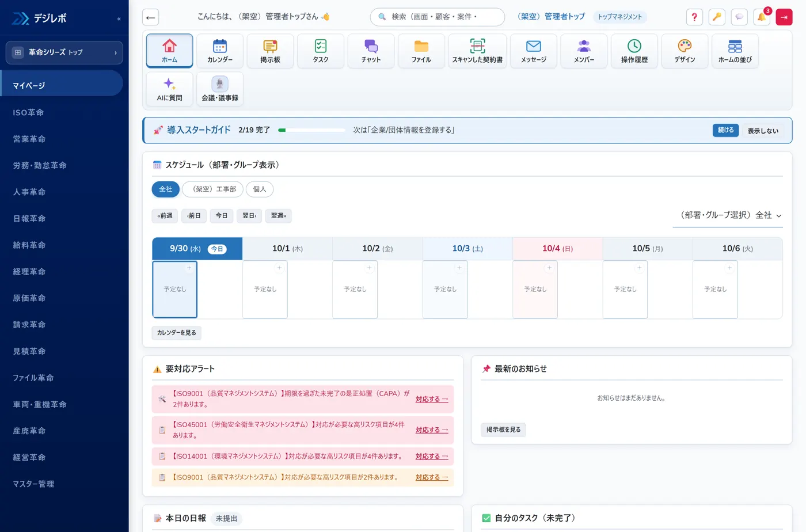This screenshot has width=806, height=532.
Task: Select the 個人 schedule filter
Action: tap(260, 189)
